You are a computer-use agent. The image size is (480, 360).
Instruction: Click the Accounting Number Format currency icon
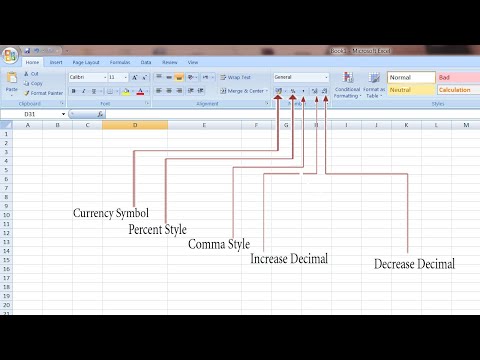[279, 91]
